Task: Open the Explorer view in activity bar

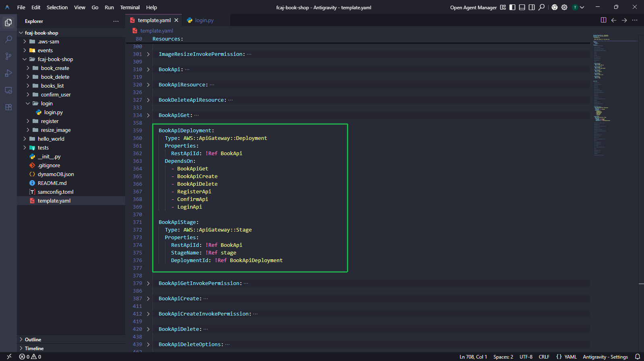Action: (8, 23)
